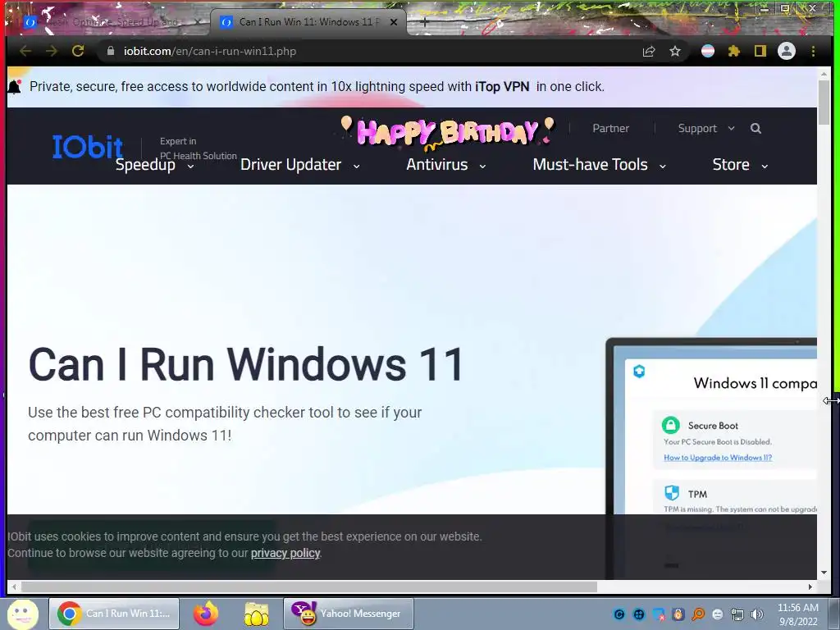Click the IObit logo

click(88, 146)
